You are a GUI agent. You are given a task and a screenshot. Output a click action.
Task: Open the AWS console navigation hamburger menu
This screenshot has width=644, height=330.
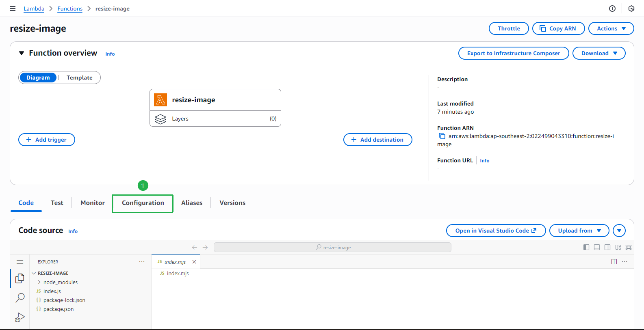[13, 9]
